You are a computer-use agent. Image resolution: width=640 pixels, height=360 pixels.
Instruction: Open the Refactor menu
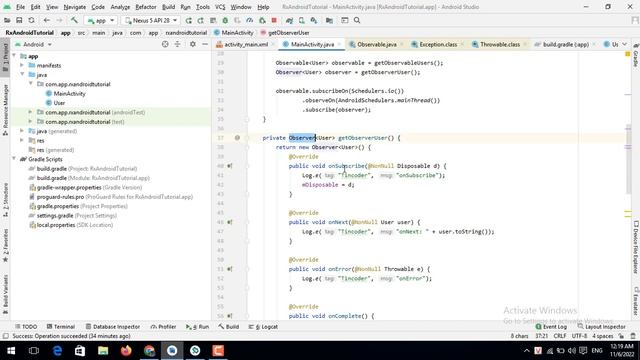[x=146, y=7]
